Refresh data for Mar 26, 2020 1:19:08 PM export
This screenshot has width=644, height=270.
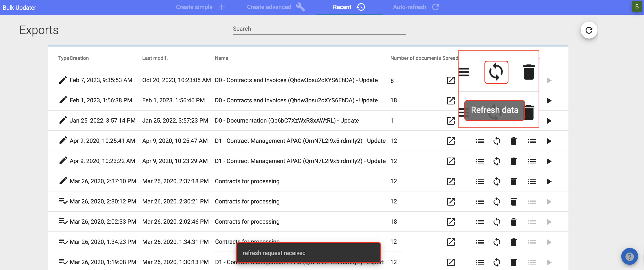point(496,262)
